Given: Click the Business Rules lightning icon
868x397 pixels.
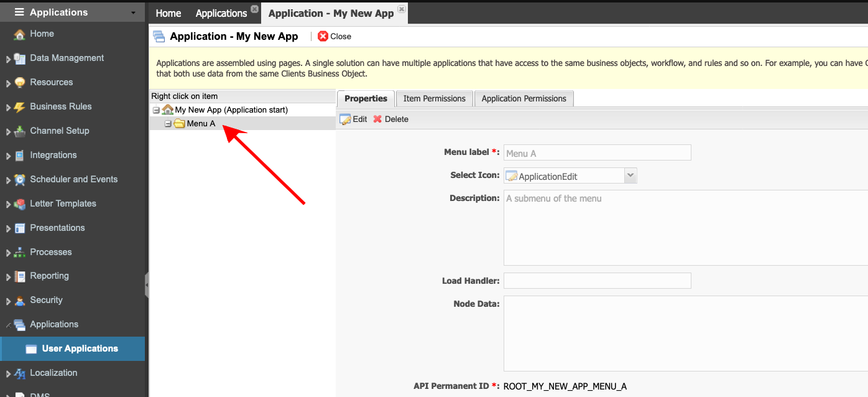Looking at the screenshot, I should point(19,107).
